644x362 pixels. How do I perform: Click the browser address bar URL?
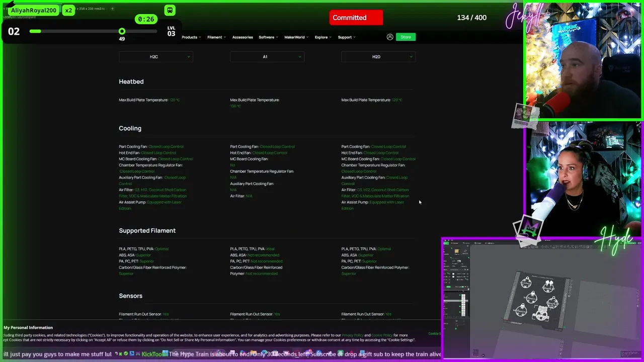(19, 17)
